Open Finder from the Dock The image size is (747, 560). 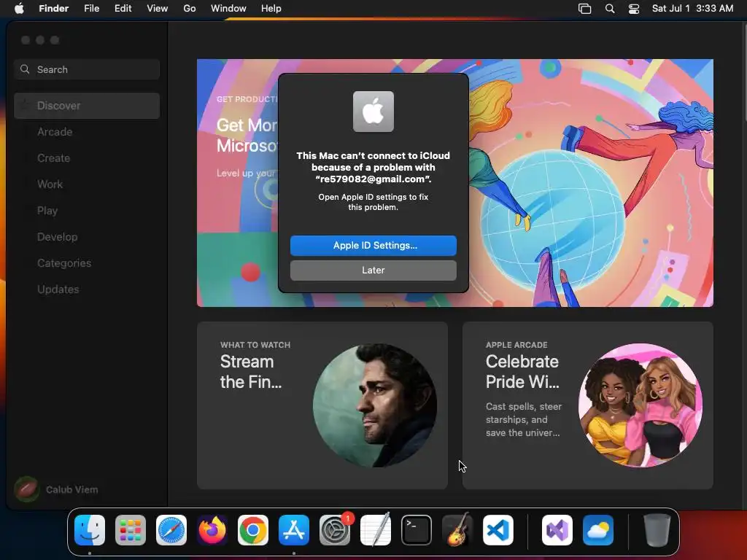click(90, 530)
